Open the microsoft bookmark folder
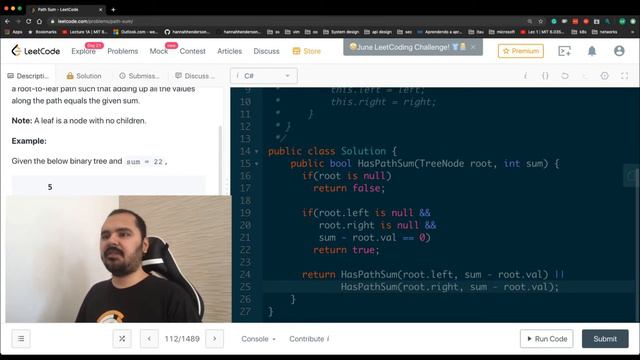640x360 pixels. (502, 32)
